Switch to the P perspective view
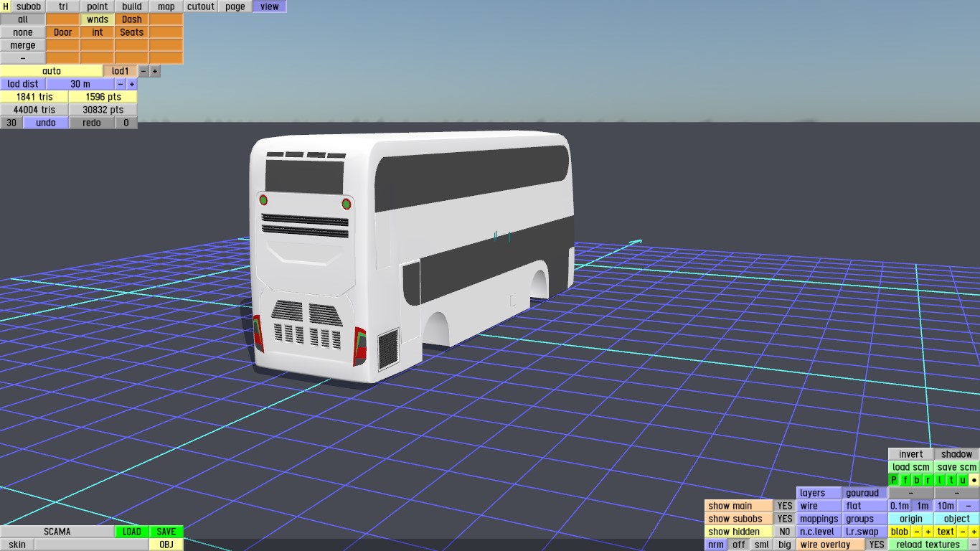The image size is (980, 551). click(894, 480)
